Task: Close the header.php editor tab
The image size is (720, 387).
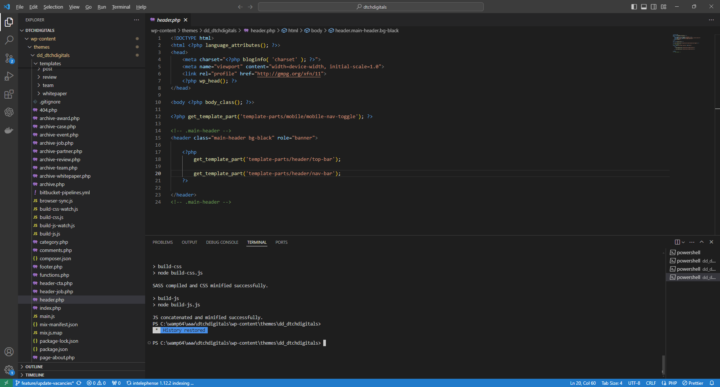Action: (x=186, y=20)
